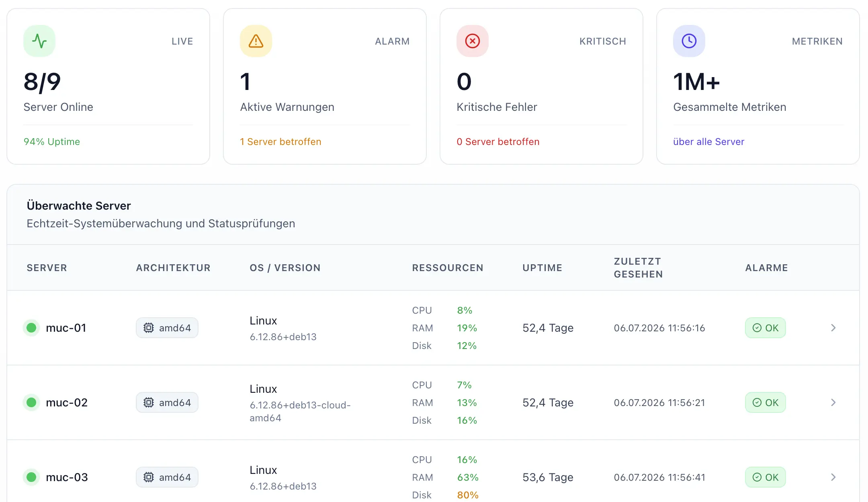This screenshot has height=502, width=868.
Task: Click green status dot for muc-01
Action: click(31, 328)
